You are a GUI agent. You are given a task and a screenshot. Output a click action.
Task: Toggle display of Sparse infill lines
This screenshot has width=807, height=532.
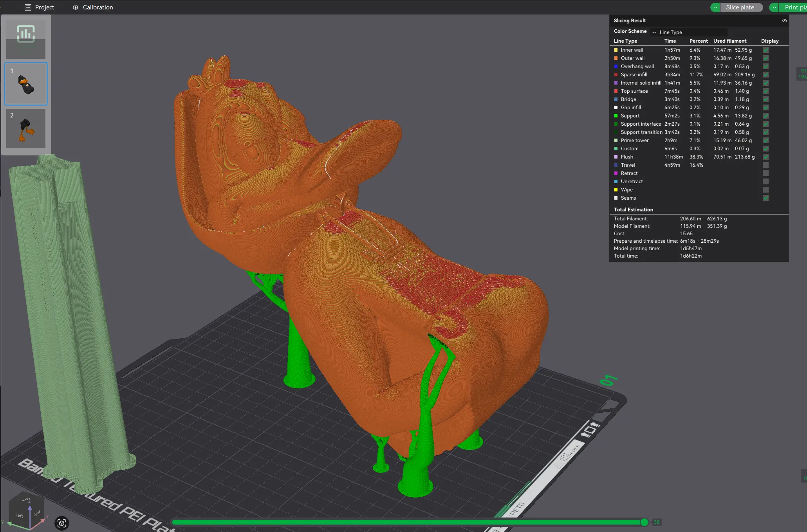765,74
